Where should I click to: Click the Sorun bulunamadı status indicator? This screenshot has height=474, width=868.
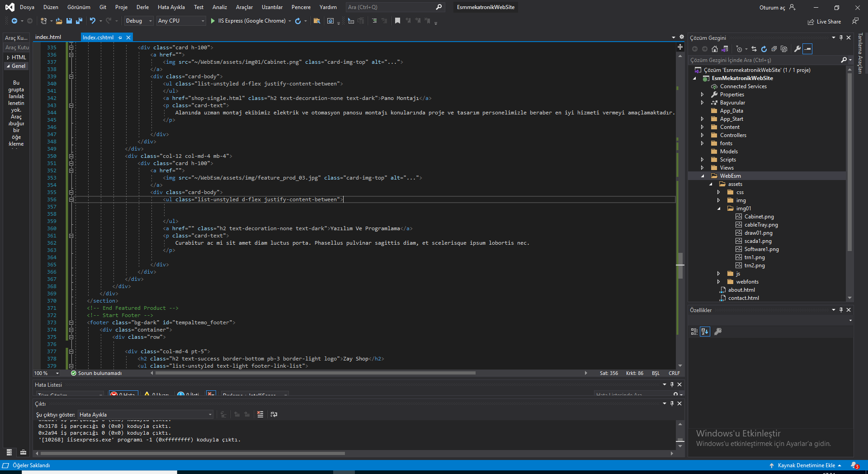tap(96, 373)
